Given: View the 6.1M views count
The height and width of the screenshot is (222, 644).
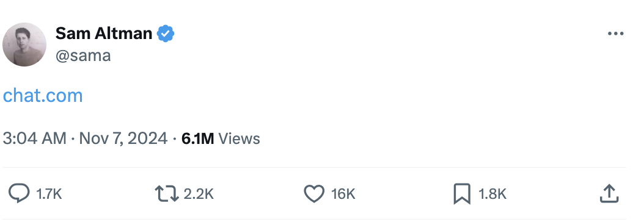Looking at the screenshot, I should [x=197, y=138].
